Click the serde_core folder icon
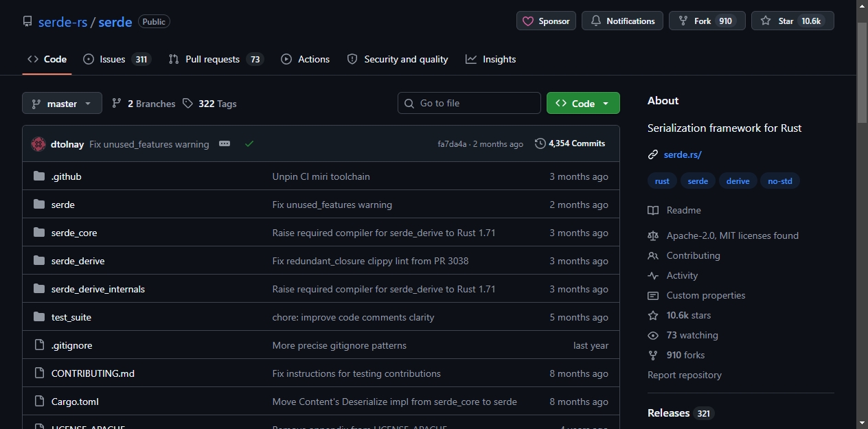This screenshot has width=868, height=429. click(39, 233)
